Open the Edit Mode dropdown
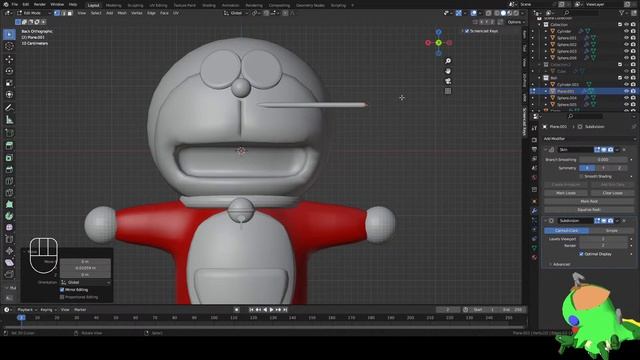 coord(33,13)
